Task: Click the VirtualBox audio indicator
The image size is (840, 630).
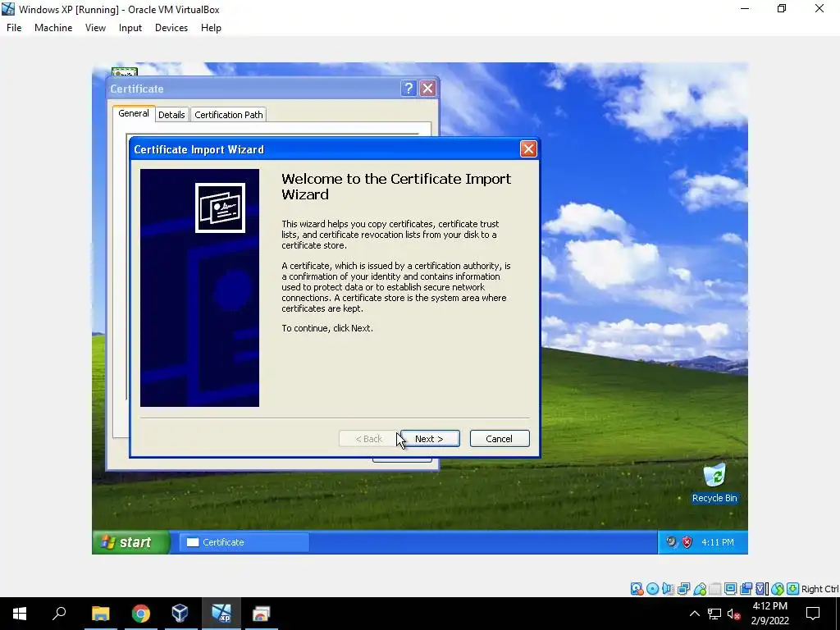Action: [668, 589]
